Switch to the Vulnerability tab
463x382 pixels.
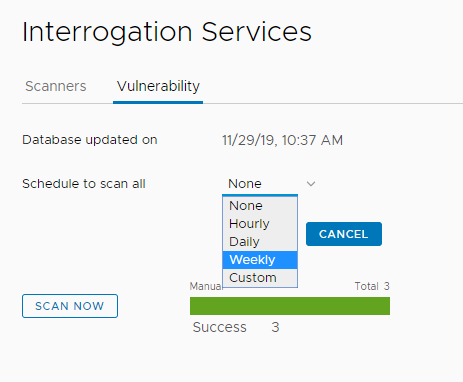pyautogui.click(x=158, y=86)
